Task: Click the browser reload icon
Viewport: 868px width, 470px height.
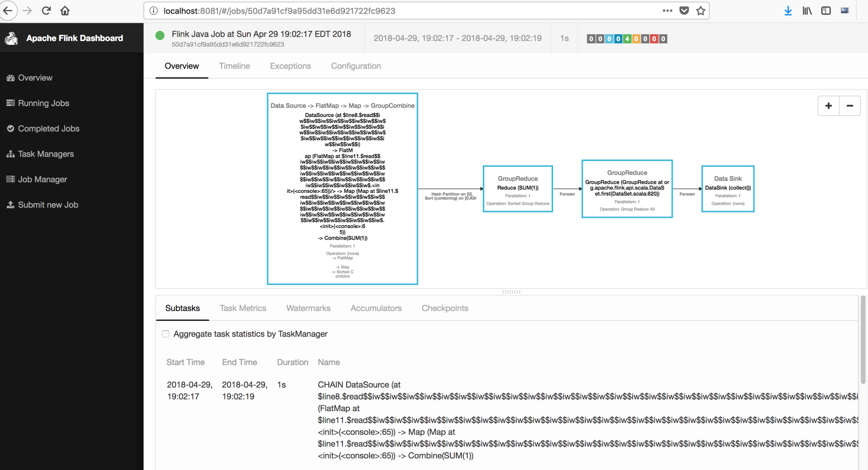Action: click(x=46, y=11)
